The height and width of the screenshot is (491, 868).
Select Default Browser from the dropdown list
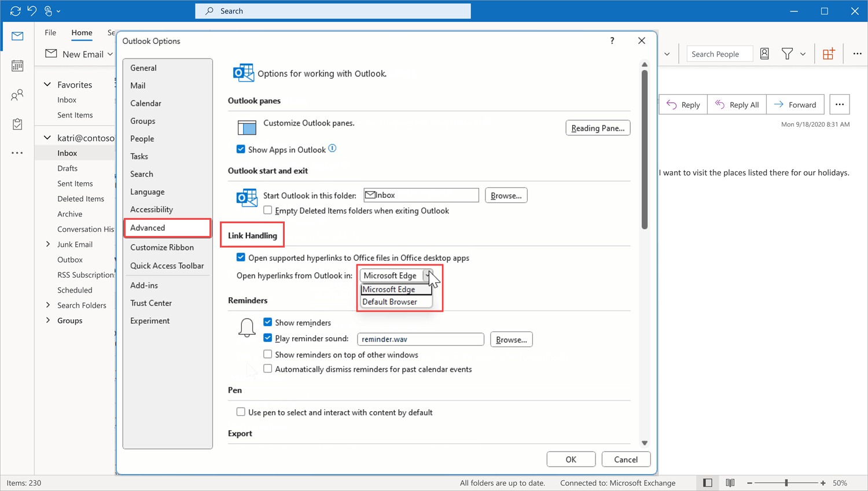389,302
